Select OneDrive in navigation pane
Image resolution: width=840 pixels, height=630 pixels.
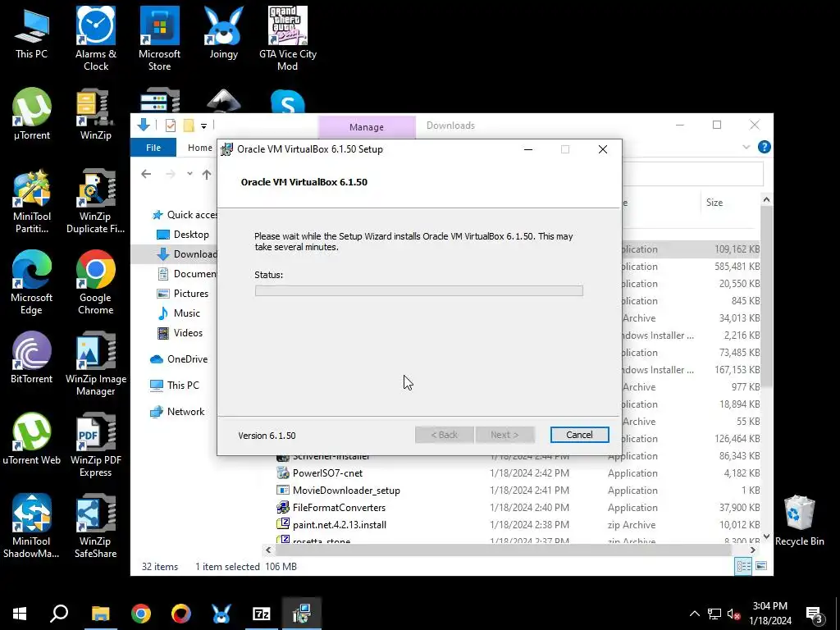click(179, 359)
